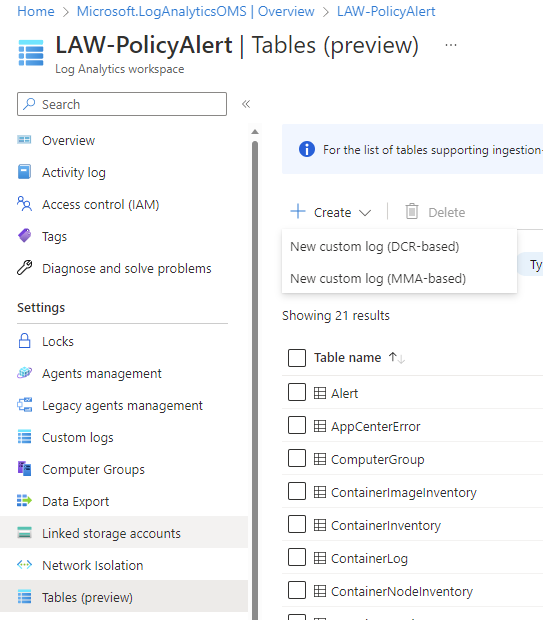Click the Custom logs list icon

pos(24,437)
